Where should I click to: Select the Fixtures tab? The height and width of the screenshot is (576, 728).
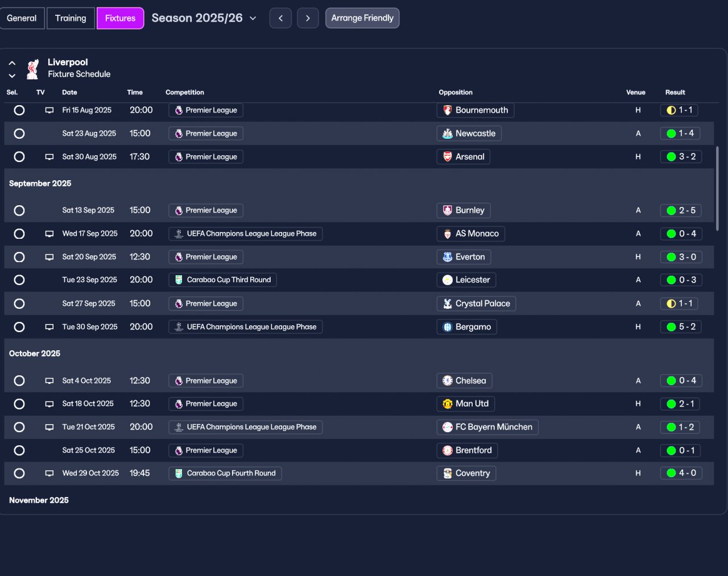[x=120, y=18]
